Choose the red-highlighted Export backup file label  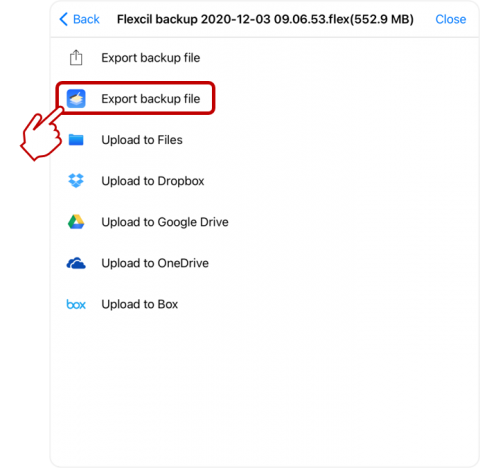coord(151,99)
